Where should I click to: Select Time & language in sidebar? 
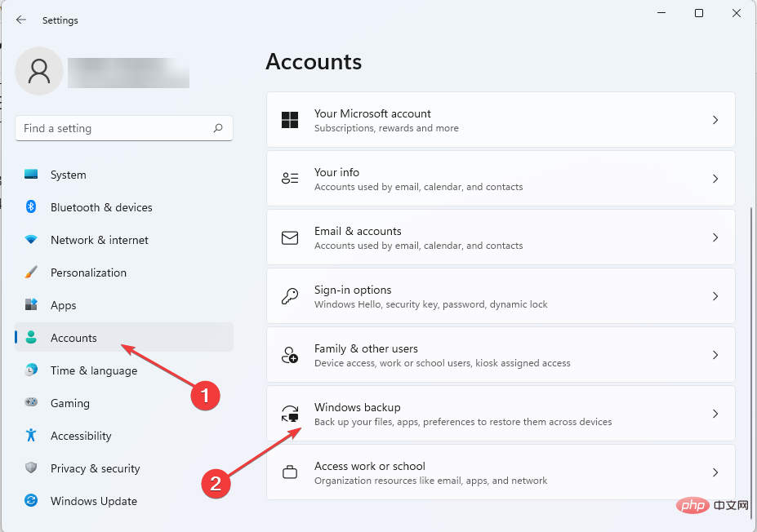click(x=93, y=370)
